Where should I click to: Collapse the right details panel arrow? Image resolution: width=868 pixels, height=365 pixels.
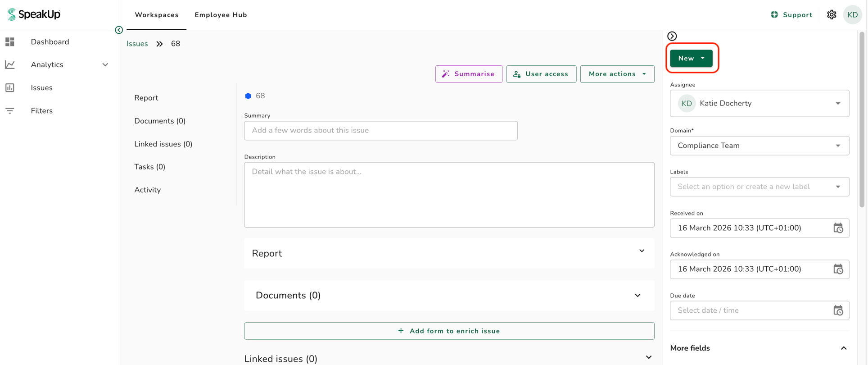pyautogui.click(x=672, y=36)
